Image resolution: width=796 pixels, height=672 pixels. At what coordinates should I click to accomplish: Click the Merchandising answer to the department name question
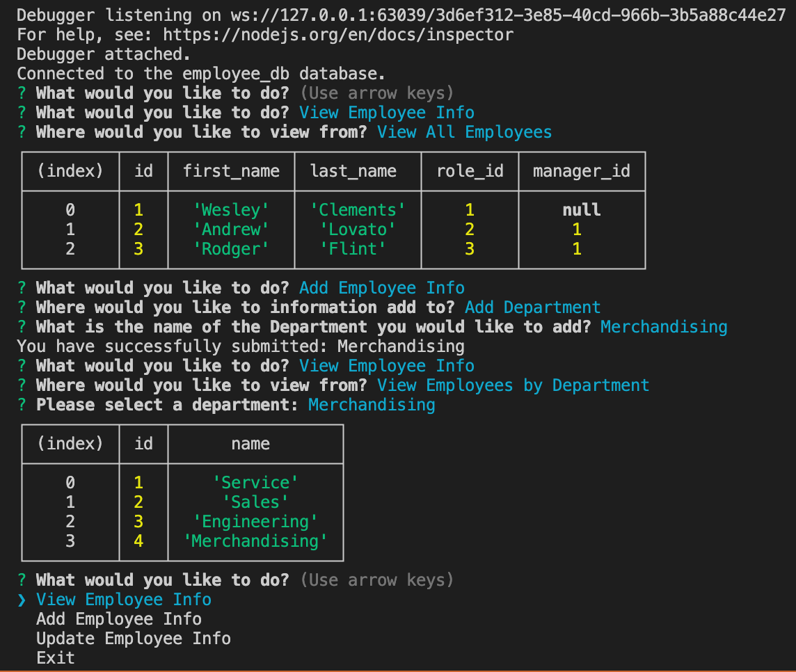(x=664, y=327)
